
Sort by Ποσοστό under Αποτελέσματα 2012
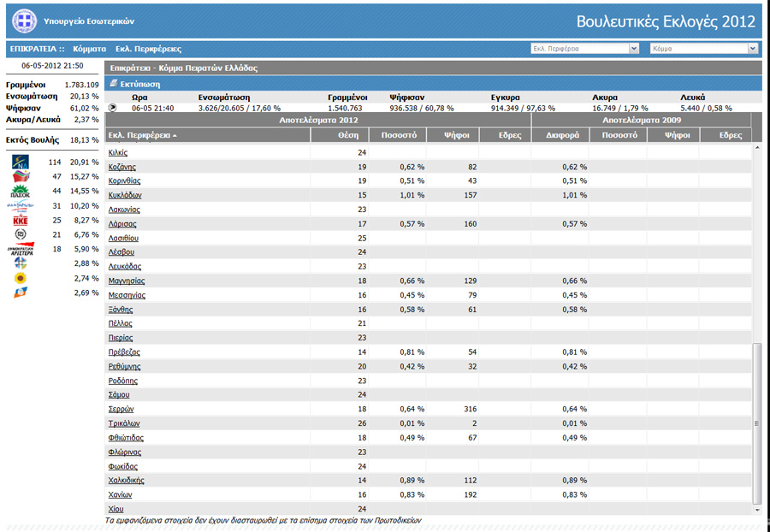pyautogui.click(x=399, y=135)
